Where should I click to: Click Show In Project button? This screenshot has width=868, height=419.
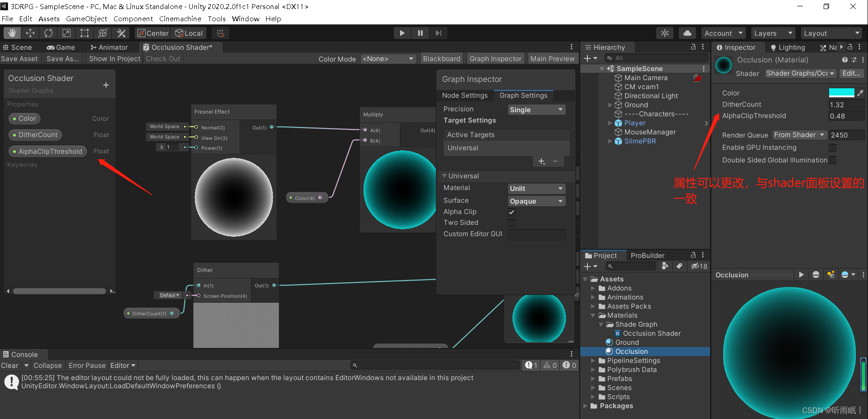[114, 59]
